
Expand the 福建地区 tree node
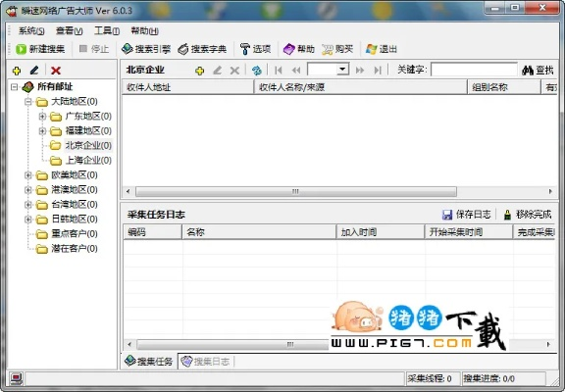[x=42, y=131]
